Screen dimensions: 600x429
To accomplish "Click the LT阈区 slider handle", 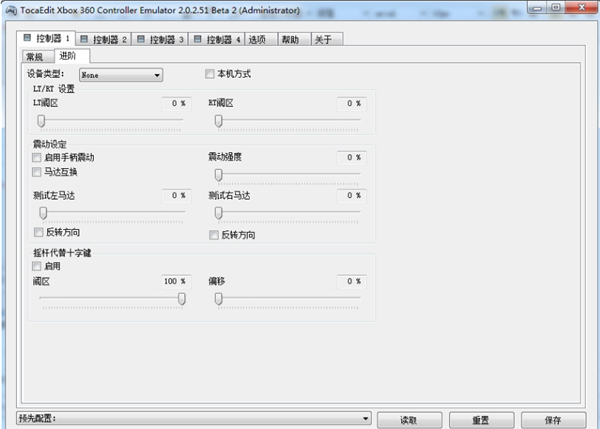I will point(41,121).
